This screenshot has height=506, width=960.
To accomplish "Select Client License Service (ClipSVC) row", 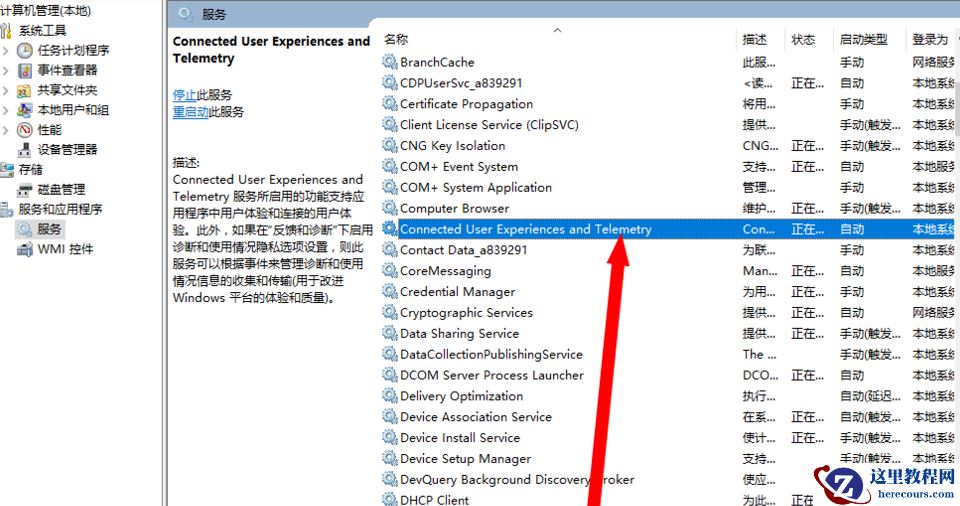I will click(667, 124).
